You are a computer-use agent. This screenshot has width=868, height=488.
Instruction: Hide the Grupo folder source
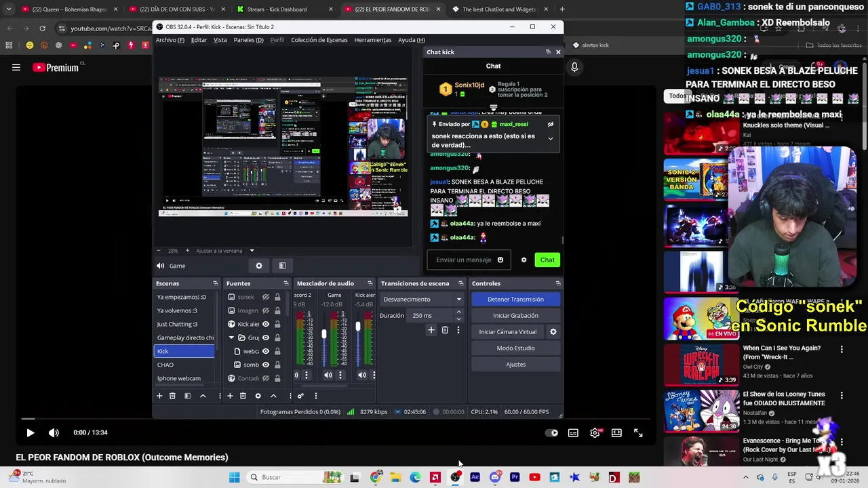point(266,338)
